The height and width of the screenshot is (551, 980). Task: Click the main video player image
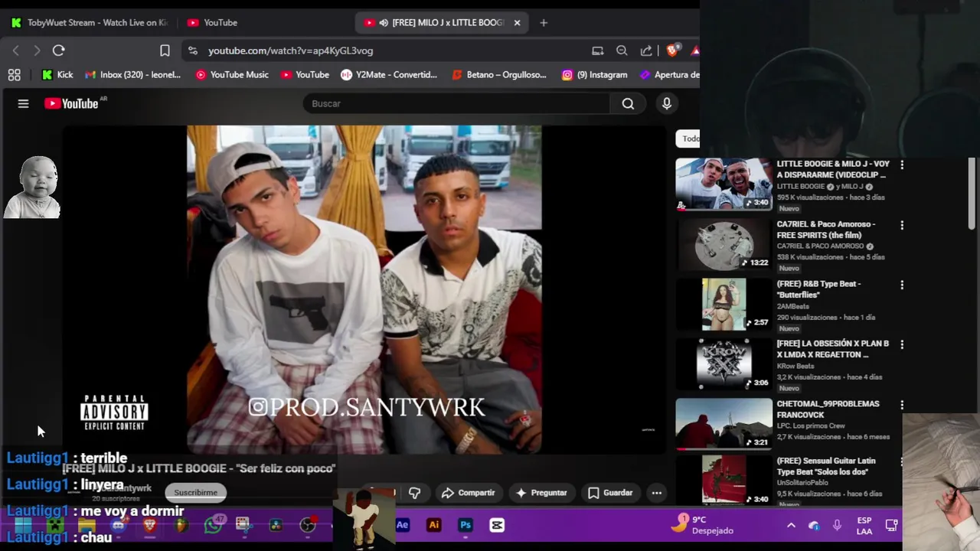(364, 289)
